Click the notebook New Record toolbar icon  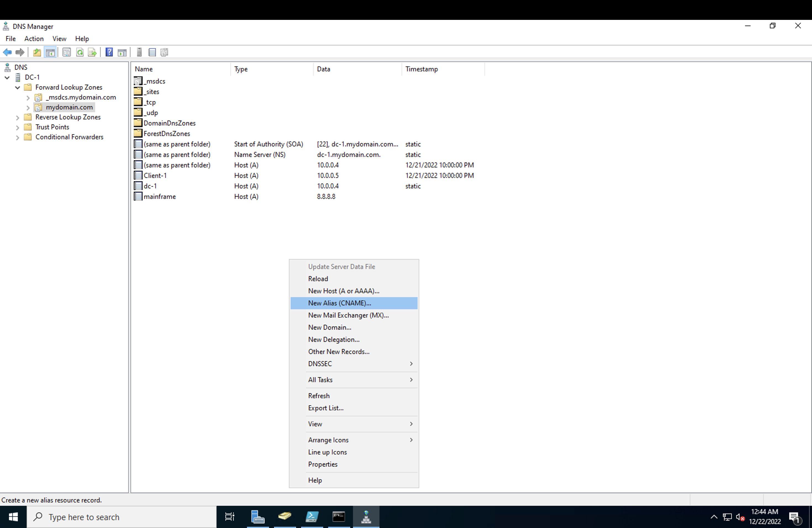[x=152, y=52]
